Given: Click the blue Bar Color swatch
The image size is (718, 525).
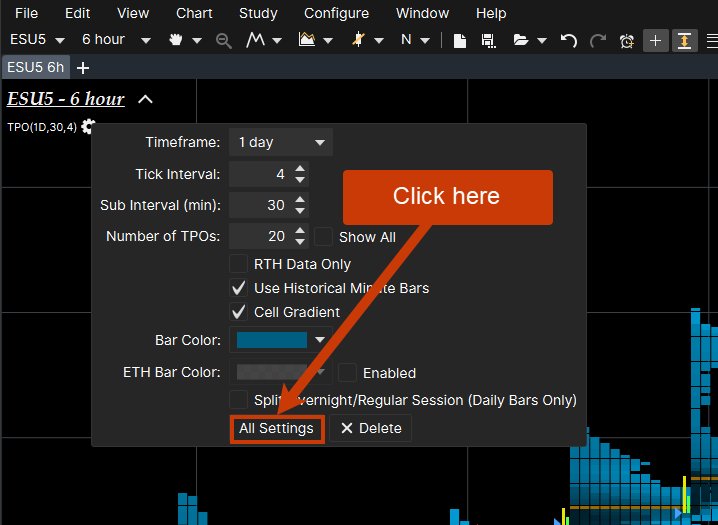Looking at the screenshot, I should coord(272,340).
